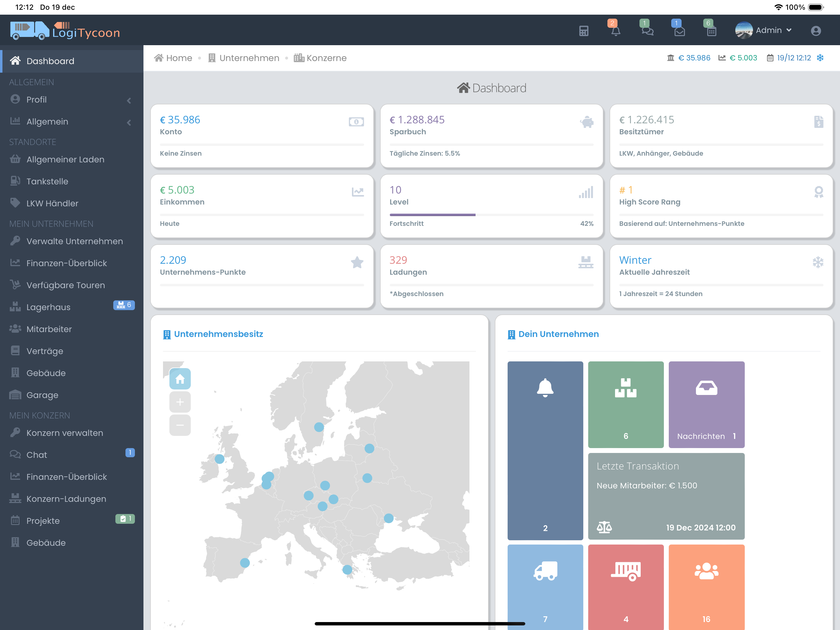Open mail envelope icon in header
Screen dimensions: 840x630
pos(679,31)
